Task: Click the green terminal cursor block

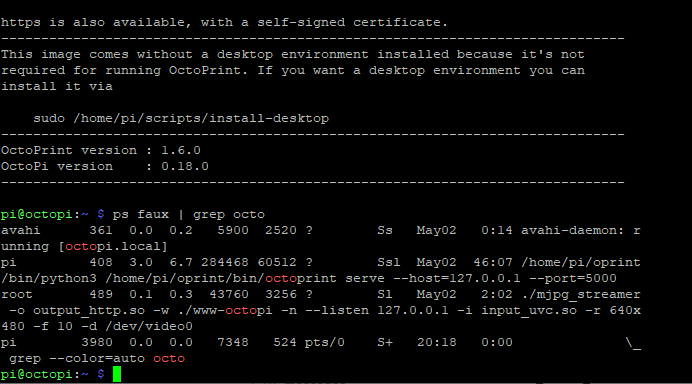Action: (117, 374)
